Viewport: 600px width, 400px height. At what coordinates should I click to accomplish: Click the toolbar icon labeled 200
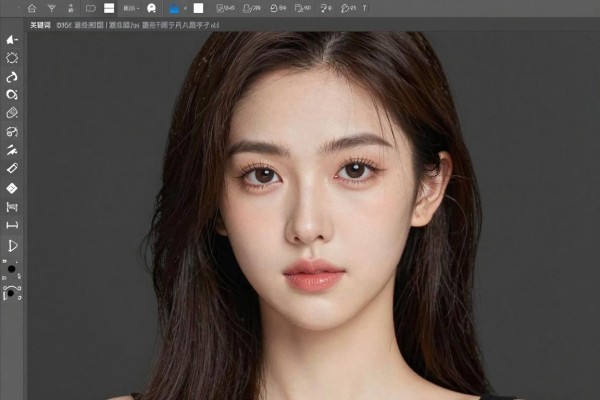click(252, 8)
